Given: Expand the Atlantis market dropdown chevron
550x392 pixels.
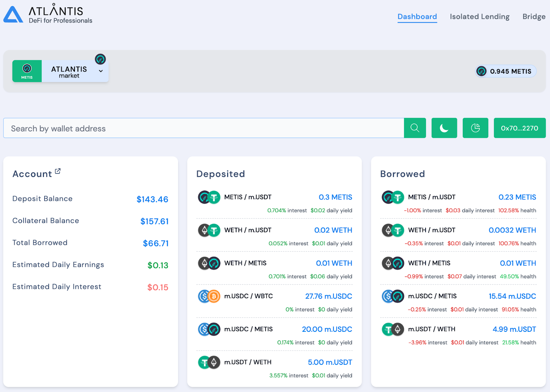Looking at the screenshot, I should 101,71.
